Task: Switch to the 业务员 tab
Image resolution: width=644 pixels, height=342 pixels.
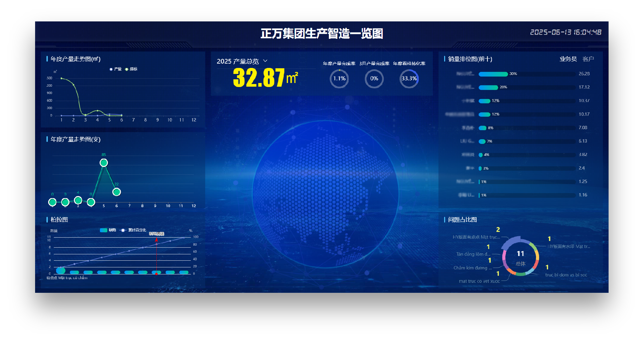Action: tap(567, 59)
